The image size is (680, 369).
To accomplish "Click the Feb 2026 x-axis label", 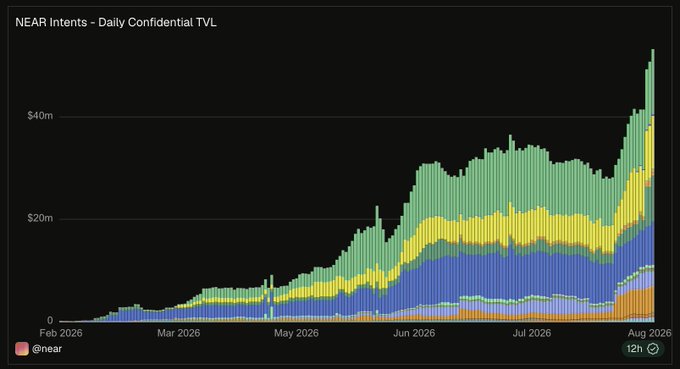I will click(61, 333).
